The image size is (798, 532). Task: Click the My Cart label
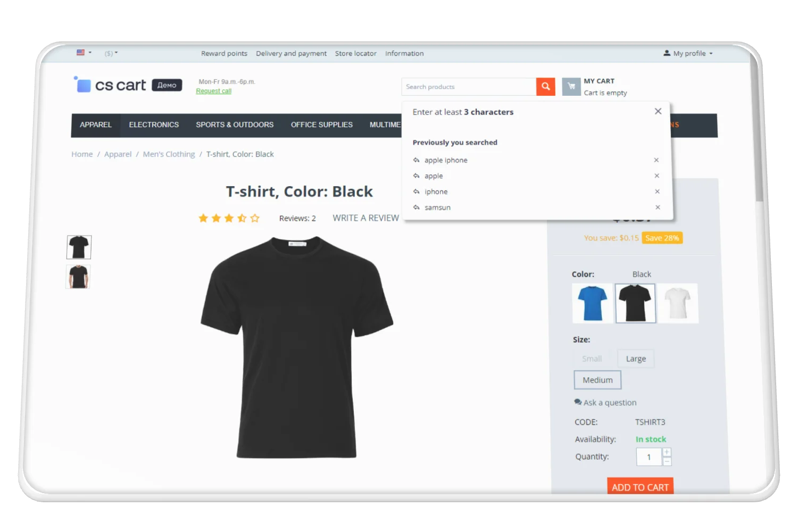[x=599, y=81]
